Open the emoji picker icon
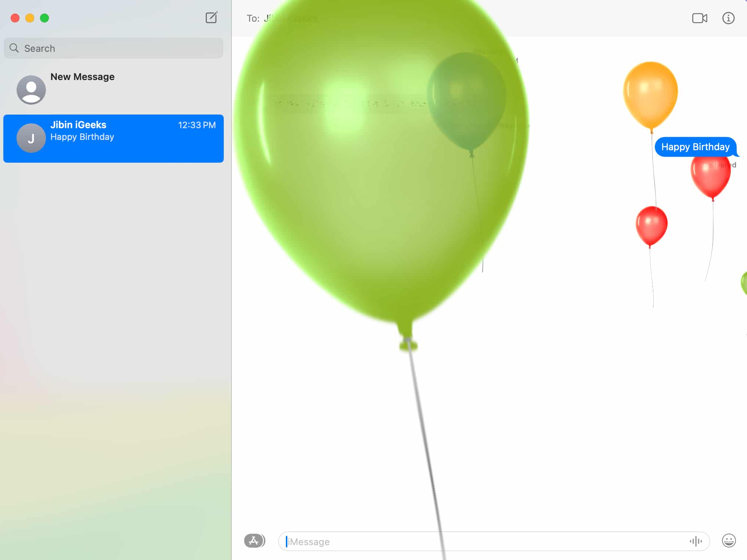 [x=729, y=541]
